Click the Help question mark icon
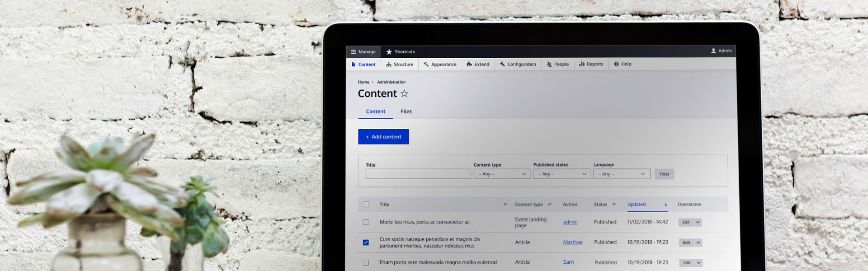 pyautogui.click(x=616, y=64)
